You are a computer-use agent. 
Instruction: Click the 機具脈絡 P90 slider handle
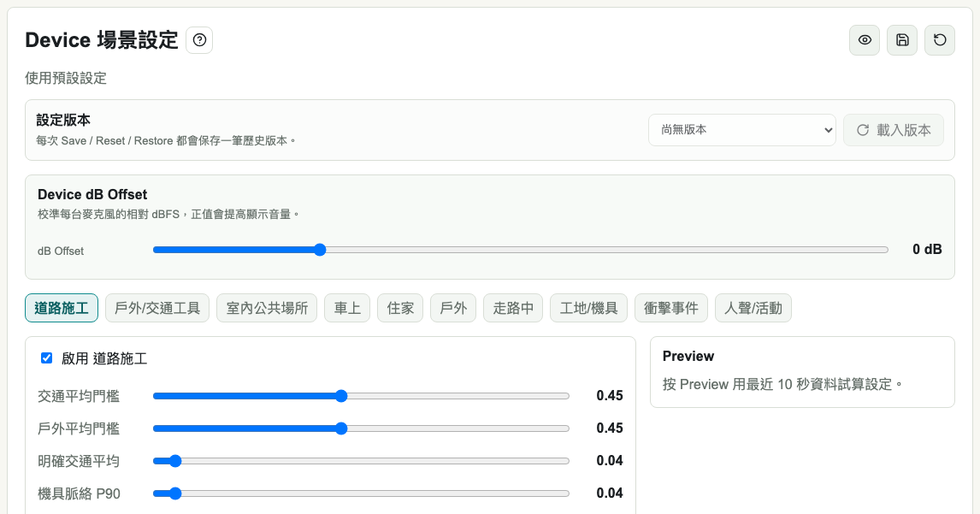[175, 493]
